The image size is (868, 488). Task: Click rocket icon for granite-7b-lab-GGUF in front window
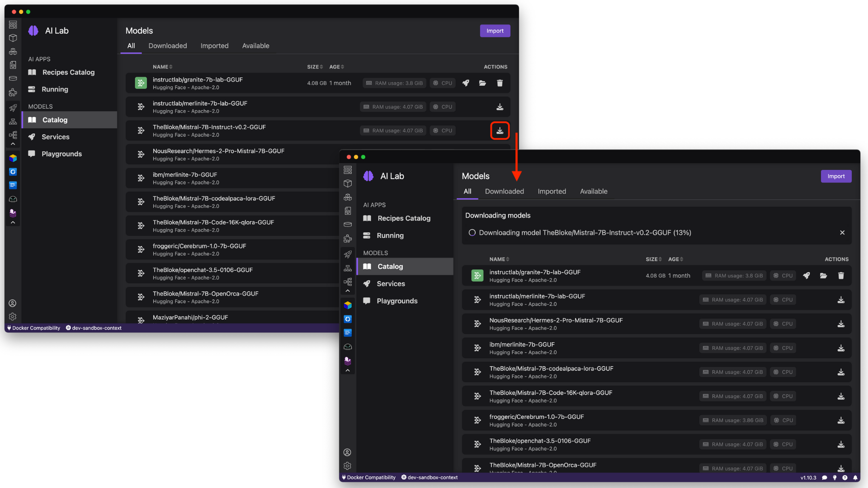tap(806, 276)
